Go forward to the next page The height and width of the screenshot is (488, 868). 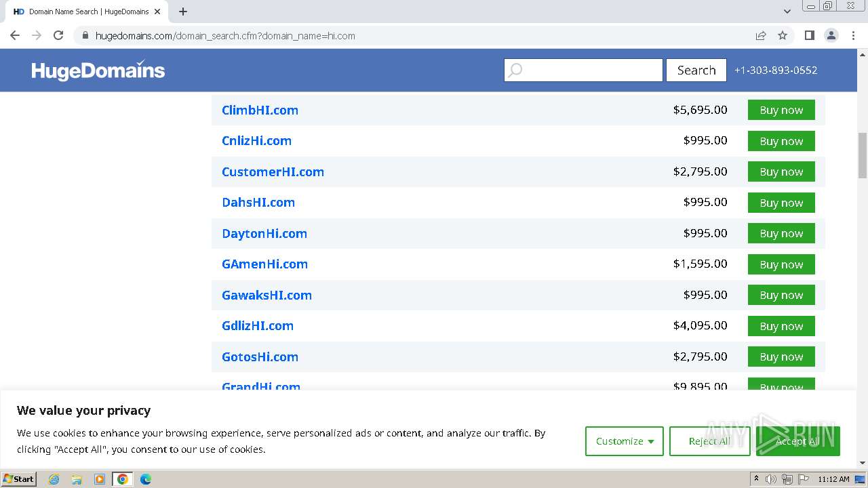tap(37, 36)
